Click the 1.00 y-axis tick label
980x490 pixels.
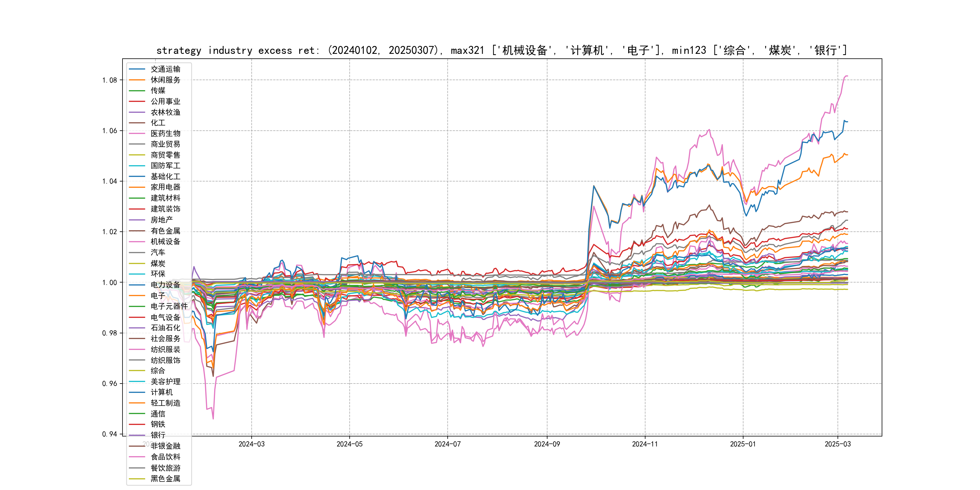(x=109, y=283)
